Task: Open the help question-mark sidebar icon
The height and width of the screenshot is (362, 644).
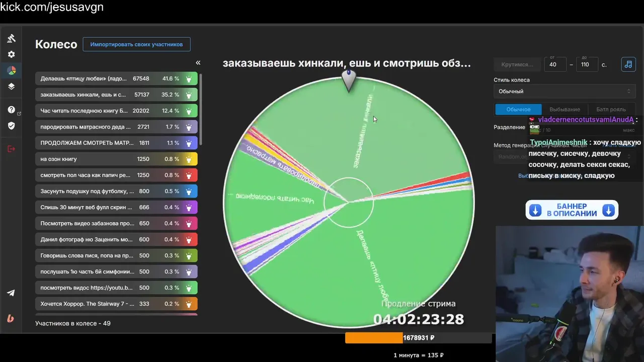Action: coord(11,110)
